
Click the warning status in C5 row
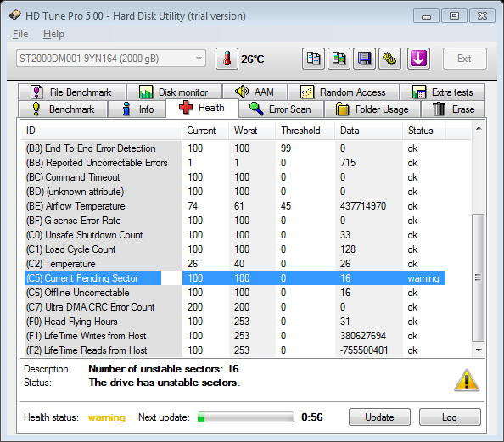(x=423, y=278)
